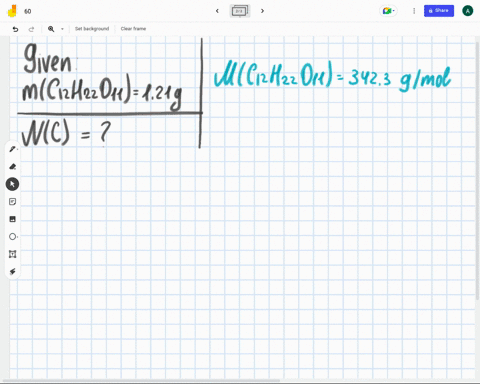Open the Jamboard home logo
Image resolution: width=480 pixels, height=384 pixels.
(x=12, y=11)
